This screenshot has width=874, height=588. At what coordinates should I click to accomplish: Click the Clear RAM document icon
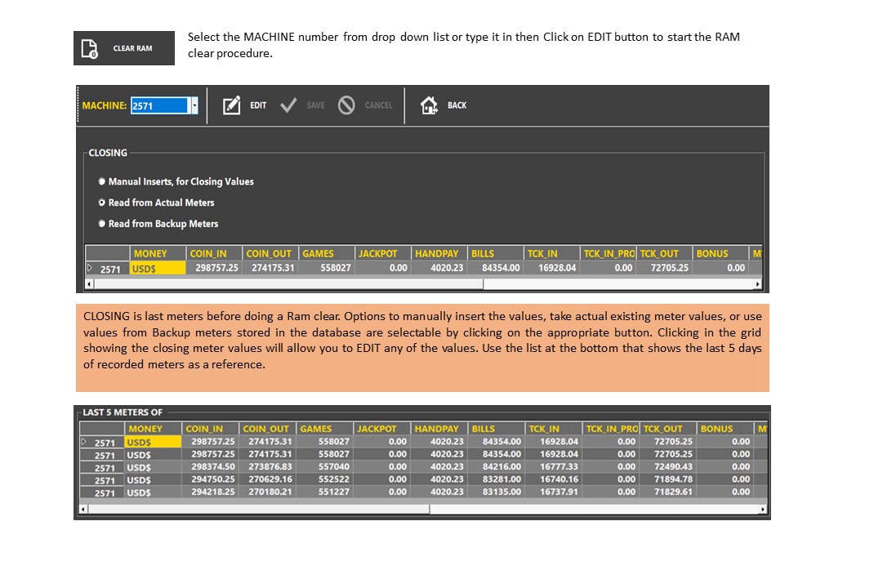(90, 48)
